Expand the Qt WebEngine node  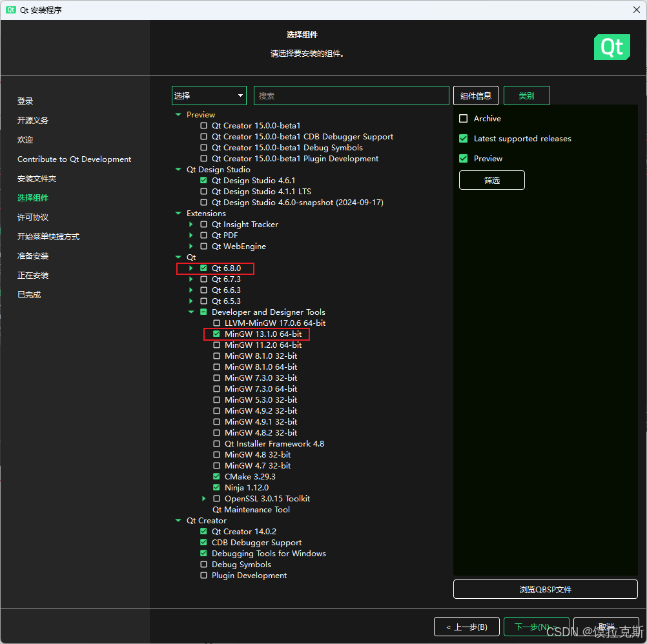[191, 246]
